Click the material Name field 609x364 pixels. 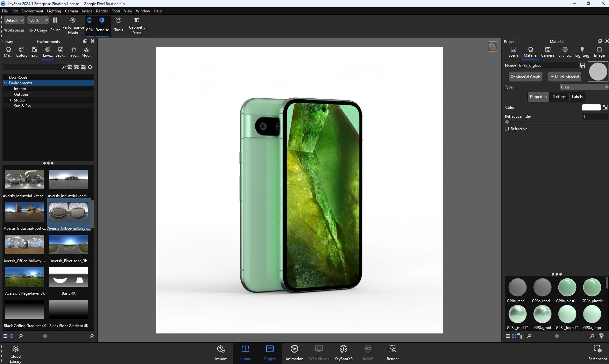pos(547,66)
